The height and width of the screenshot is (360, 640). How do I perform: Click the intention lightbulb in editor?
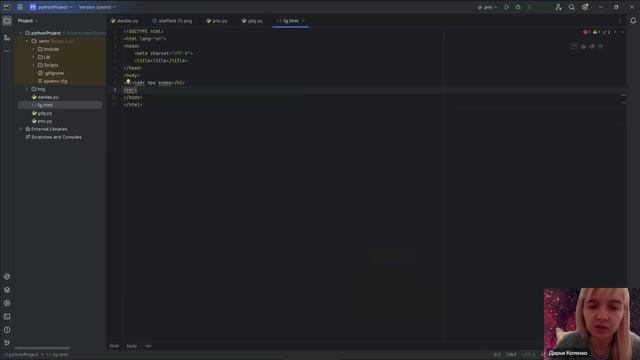pyautogui.click(x=128, y=82)
